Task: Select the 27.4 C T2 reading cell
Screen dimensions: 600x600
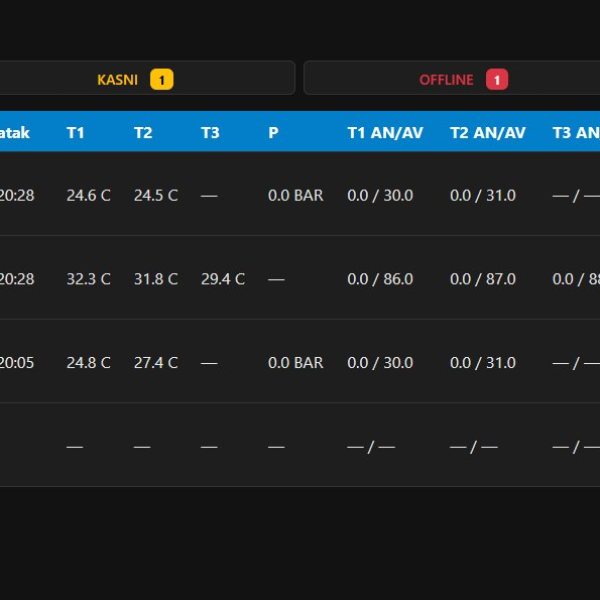Action: [x=156, y=362]
